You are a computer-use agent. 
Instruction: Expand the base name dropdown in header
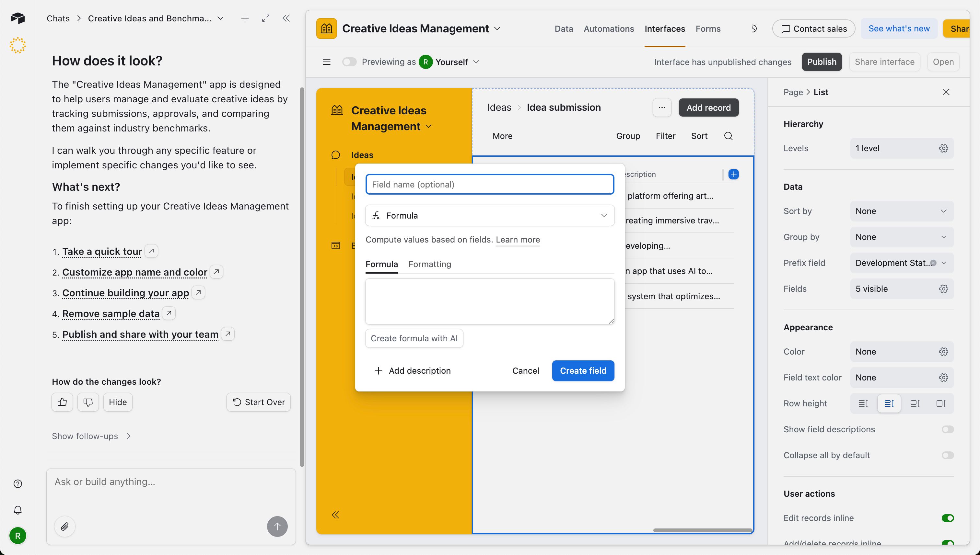(x=497, y=28)
